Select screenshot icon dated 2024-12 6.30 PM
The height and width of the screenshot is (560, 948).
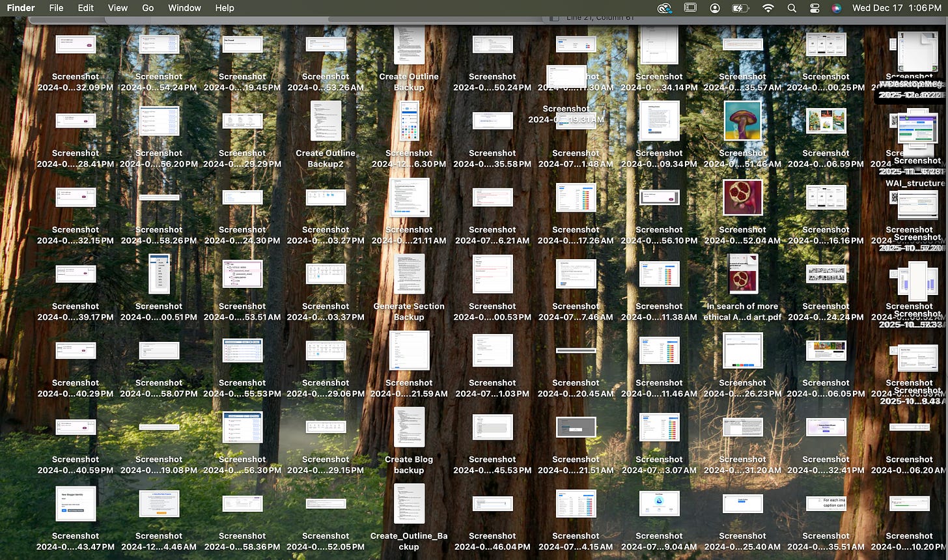(x=409, y=121)
